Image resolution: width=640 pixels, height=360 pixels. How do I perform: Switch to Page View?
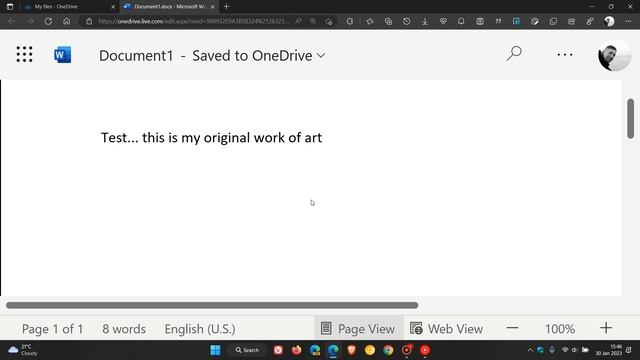pyautogui.click(x=358, y=329)
